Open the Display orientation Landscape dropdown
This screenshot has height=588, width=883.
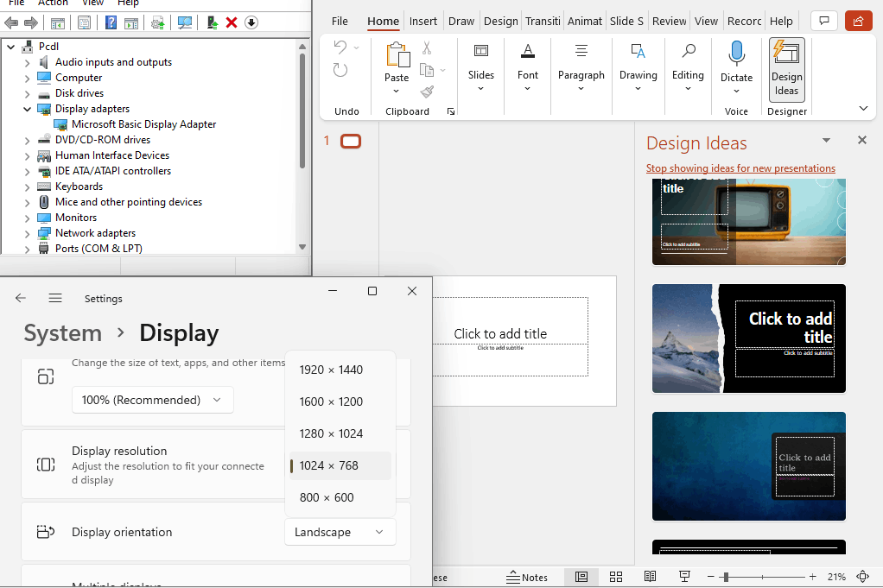pyautogui.click(x=340, y=532)
